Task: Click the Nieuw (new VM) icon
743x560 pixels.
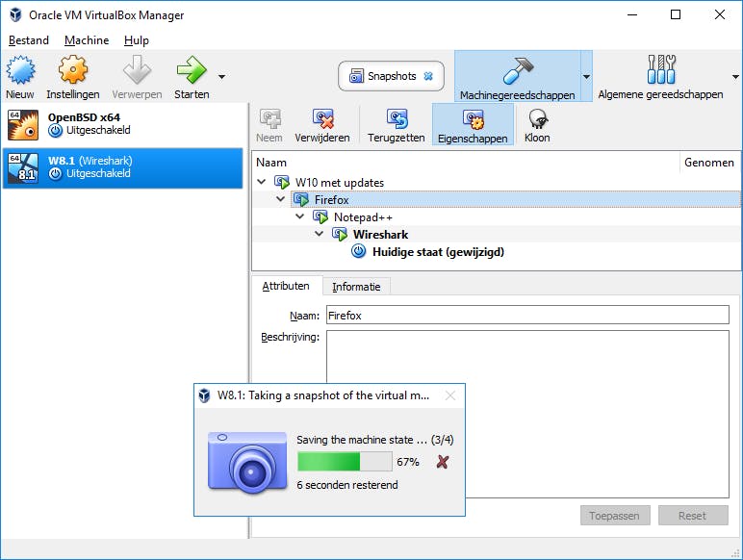Action: 20,70
